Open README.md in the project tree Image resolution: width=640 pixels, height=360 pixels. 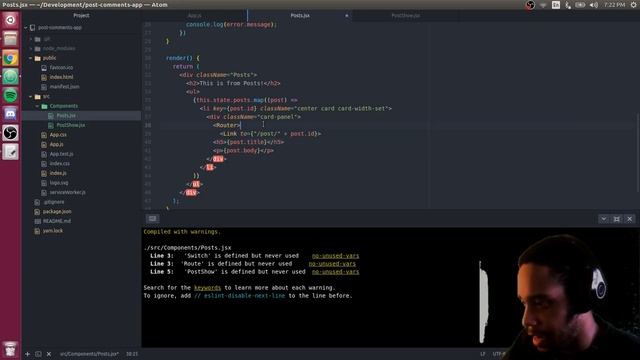pos(57,221)
